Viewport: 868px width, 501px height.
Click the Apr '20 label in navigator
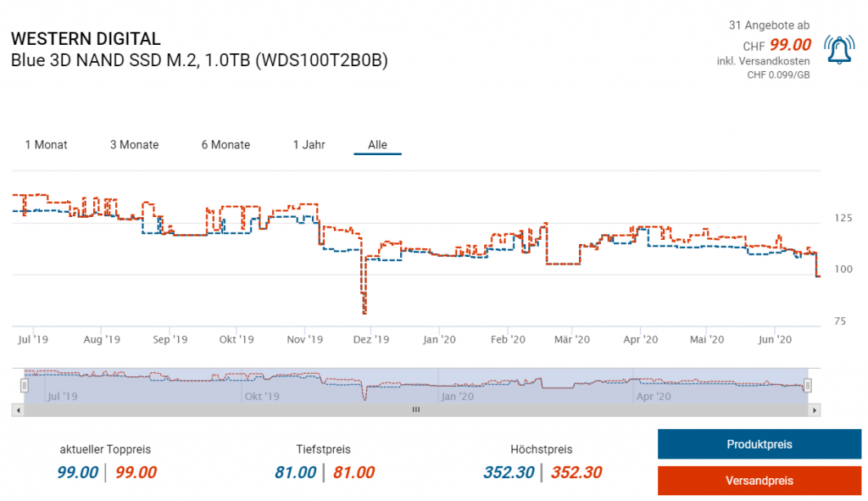click(x=654, y=397)
